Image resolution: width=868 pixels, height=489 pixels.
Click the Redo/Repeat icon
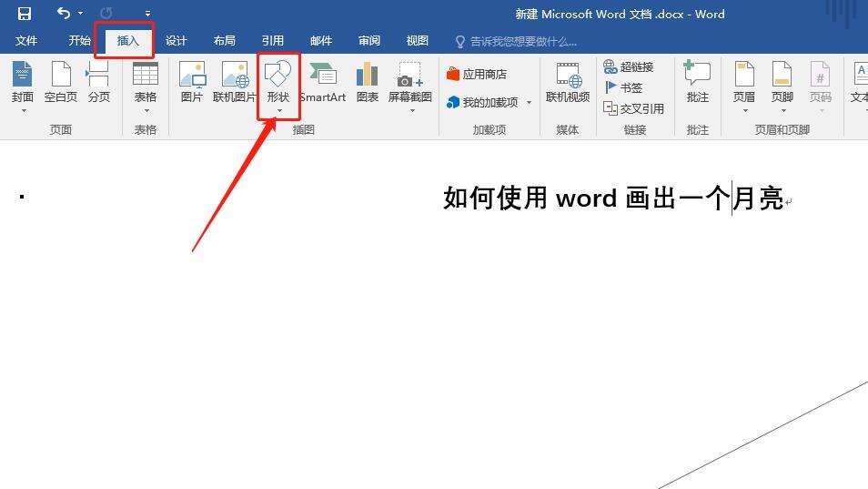(106, 14)
